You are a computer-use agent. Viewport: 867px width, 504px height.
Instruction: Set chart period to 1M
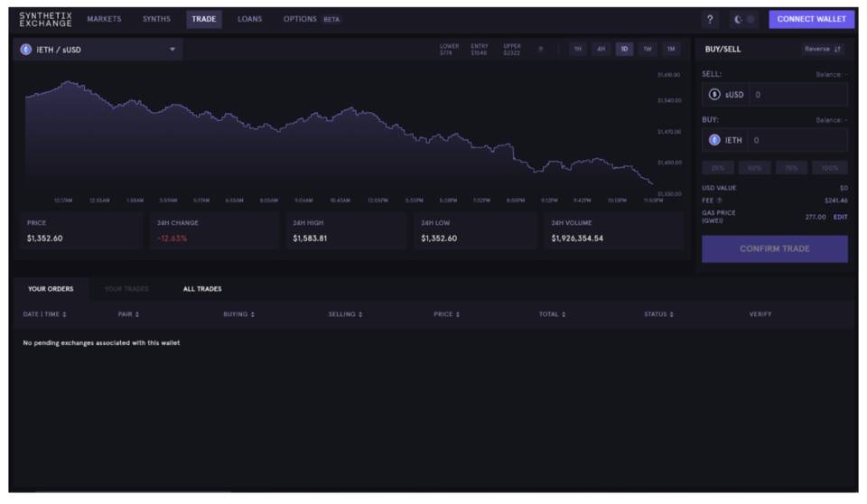(671, 50)
